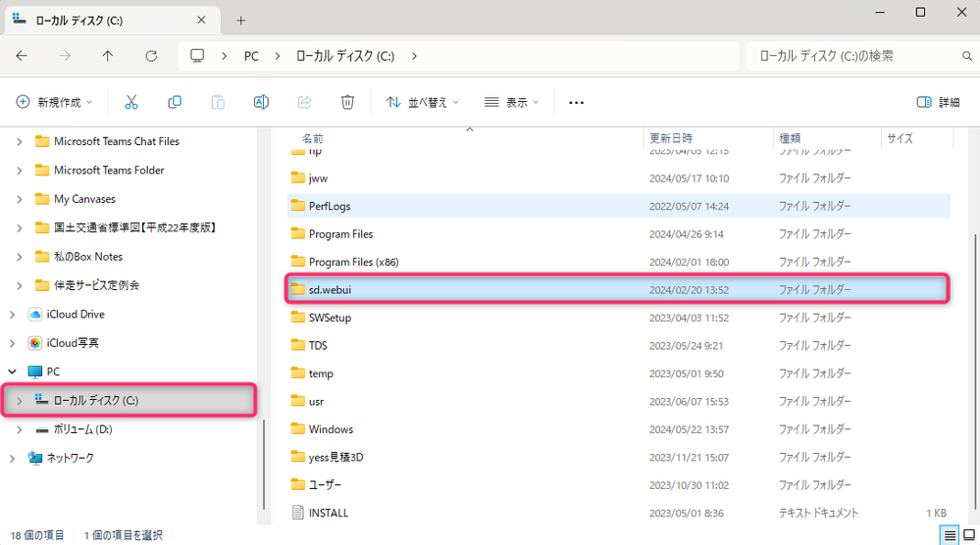
Task: Select the Windows folder row
Action: (619, 429)
